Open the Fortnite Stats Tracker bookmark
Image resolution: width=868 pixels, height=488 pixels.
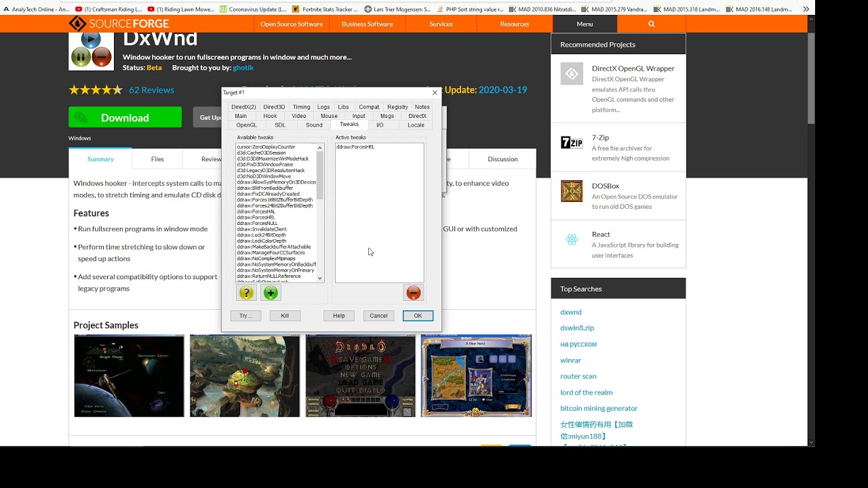pos(325,9)
